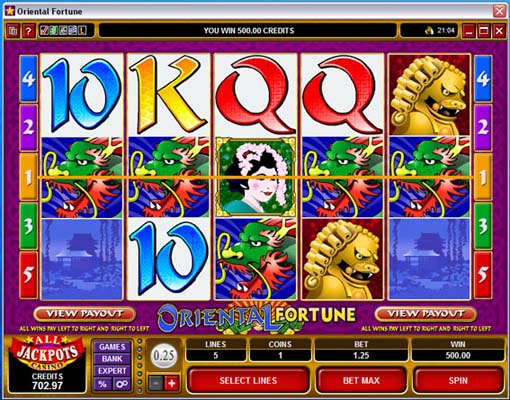This screenshot has height=400, width=510.
Task: Click the grey minus coin size button
Action: pos(156,383)
